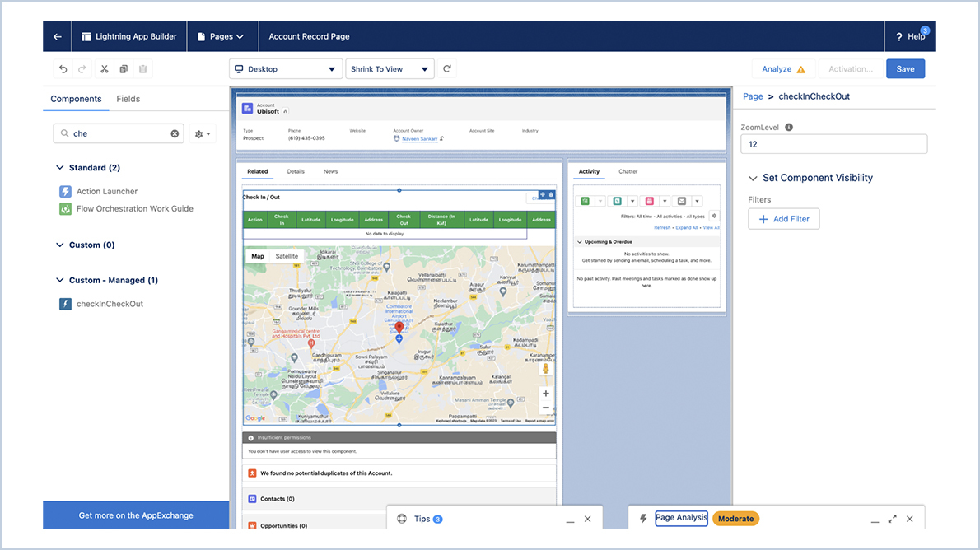Click the Action Launcher component icon

pyautogui.click(x=66, y=191)
